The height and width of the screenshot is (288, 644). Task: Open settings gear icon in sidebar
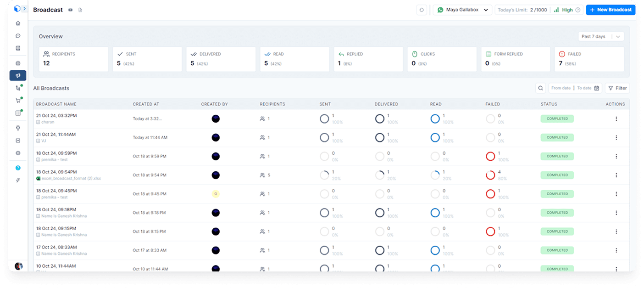(18, 153)
